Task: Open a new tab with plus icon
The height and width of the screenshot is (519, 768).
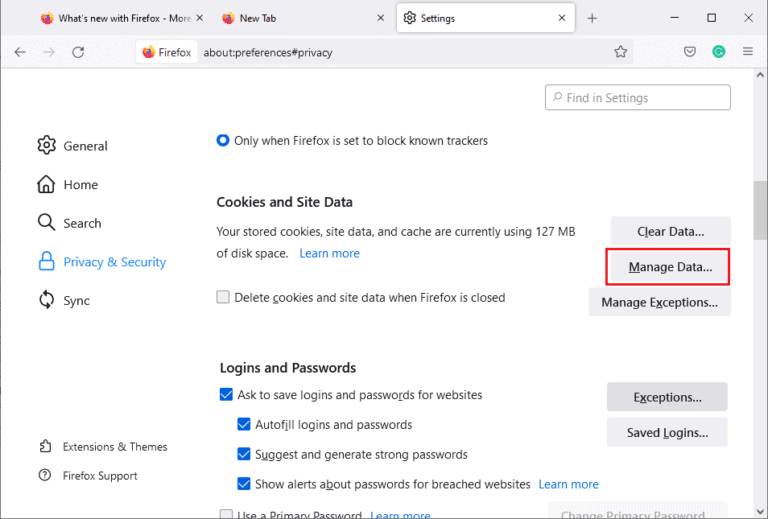Action: 592,18
